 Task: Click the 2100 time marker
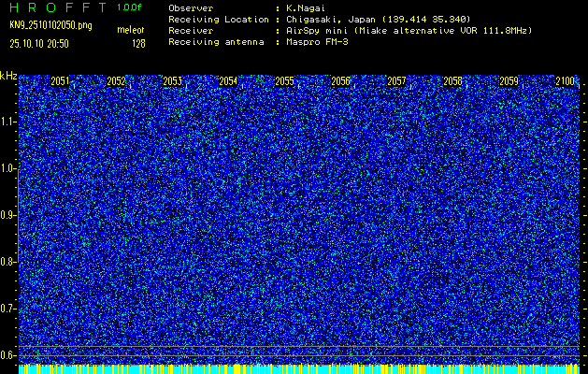(565, 82)
